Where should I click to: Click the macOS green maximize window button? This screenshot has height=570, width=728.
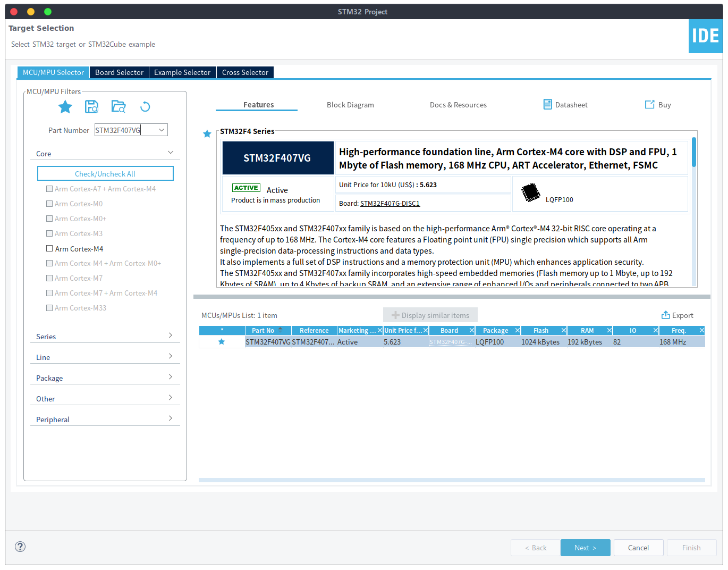(48, 11)
